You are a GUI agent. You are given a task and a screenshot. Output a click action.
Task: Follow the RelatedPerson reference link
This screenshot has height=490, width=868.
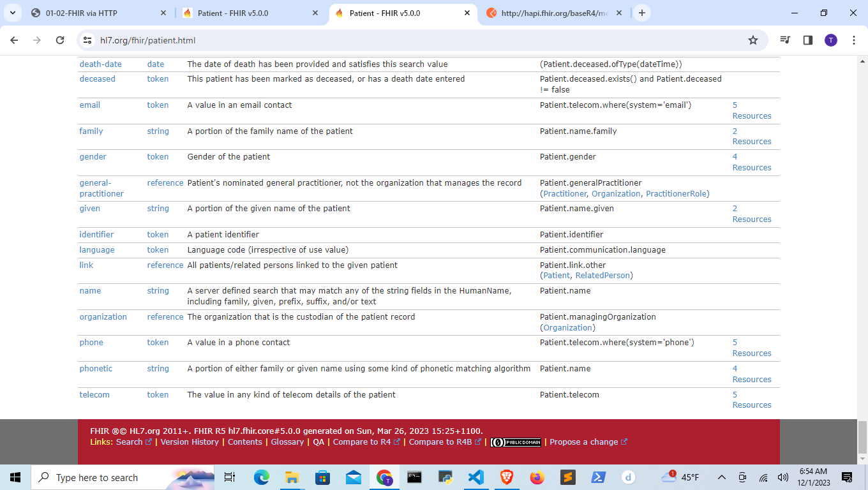(x=602, y=276)
